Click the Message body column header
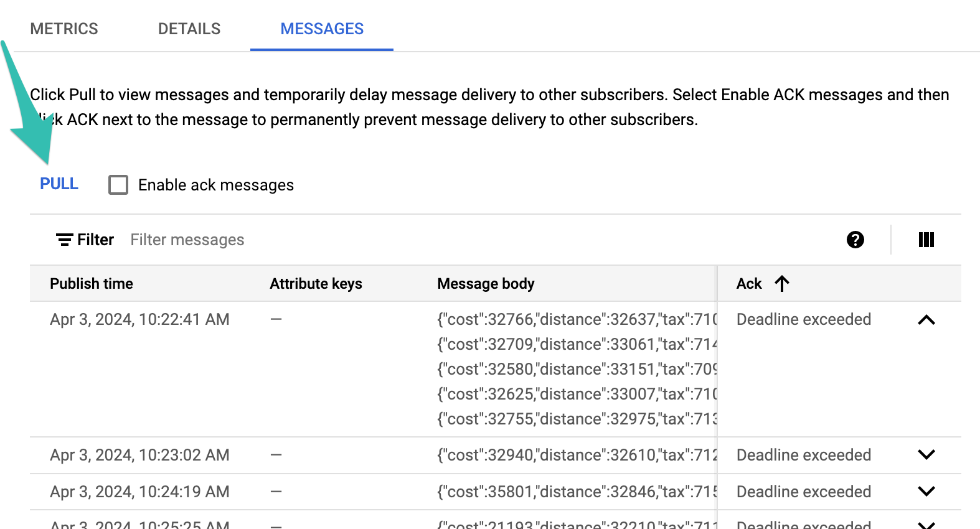 (486, 284)
